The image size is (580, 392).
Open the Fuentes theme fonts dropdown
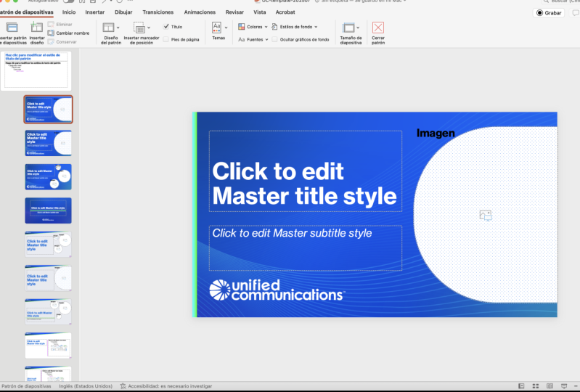tap(253, 39)
